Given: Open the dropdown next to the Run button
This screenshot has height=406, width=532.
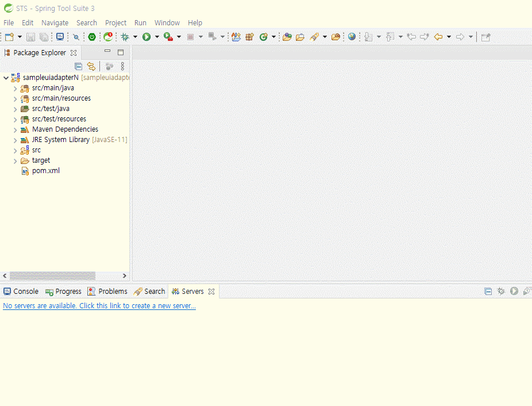Looking at the screenshot, I should pos(156,37).
